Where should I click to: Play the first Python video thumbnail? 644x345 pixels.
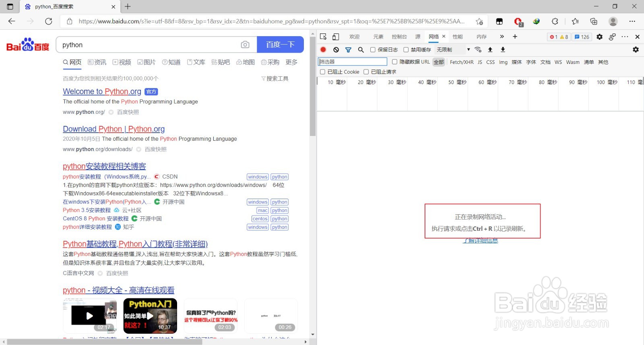click(90, 316)
